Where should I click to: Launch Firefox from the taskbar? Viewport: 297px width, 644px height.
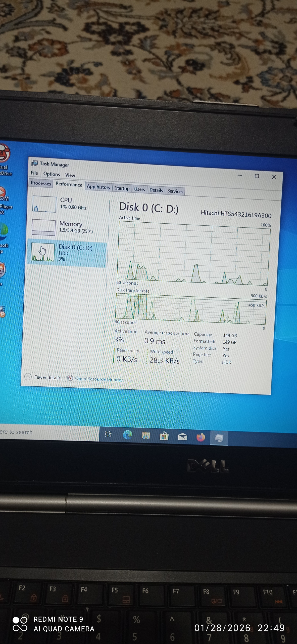click(201, 437)
